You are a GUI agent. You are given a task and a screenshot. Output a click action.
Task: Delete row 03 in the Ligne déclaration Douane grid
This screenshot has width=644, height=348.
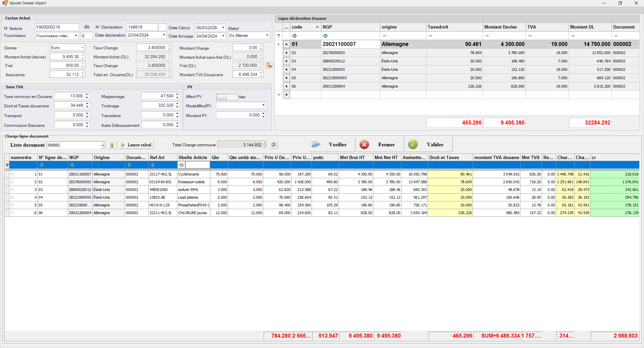[x=286, y=61]
